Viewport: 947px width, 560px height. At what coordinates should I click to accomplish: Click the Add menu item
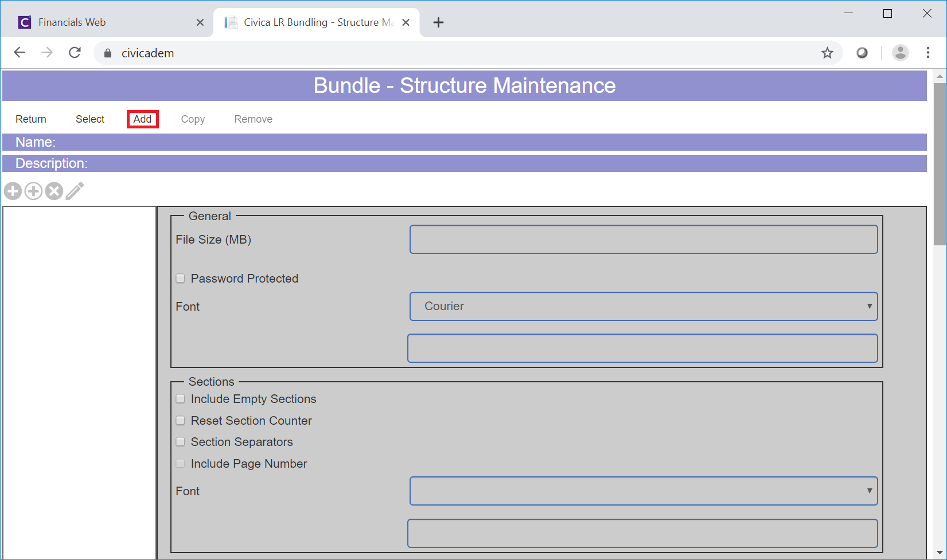(x=143, y=119)
